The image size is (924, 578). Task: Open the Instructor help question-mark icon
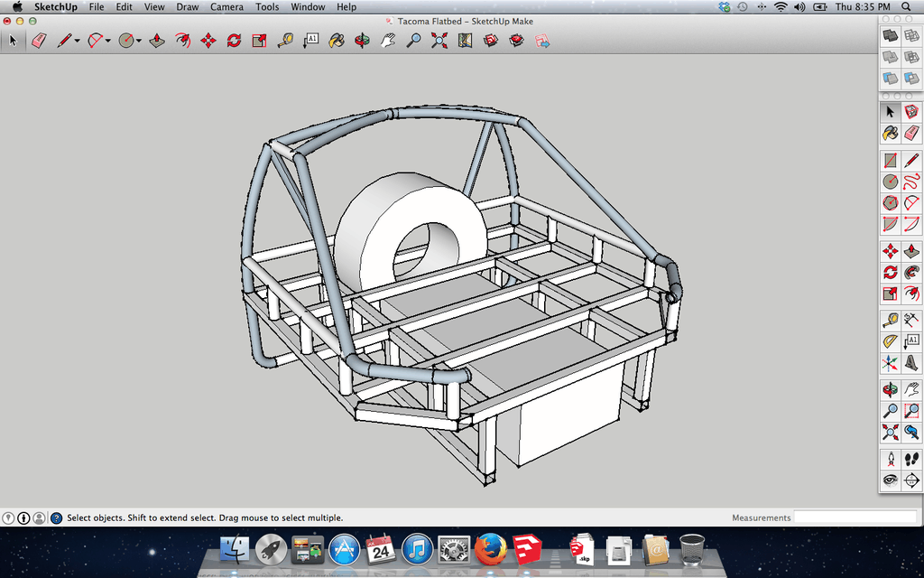(56, 517)
